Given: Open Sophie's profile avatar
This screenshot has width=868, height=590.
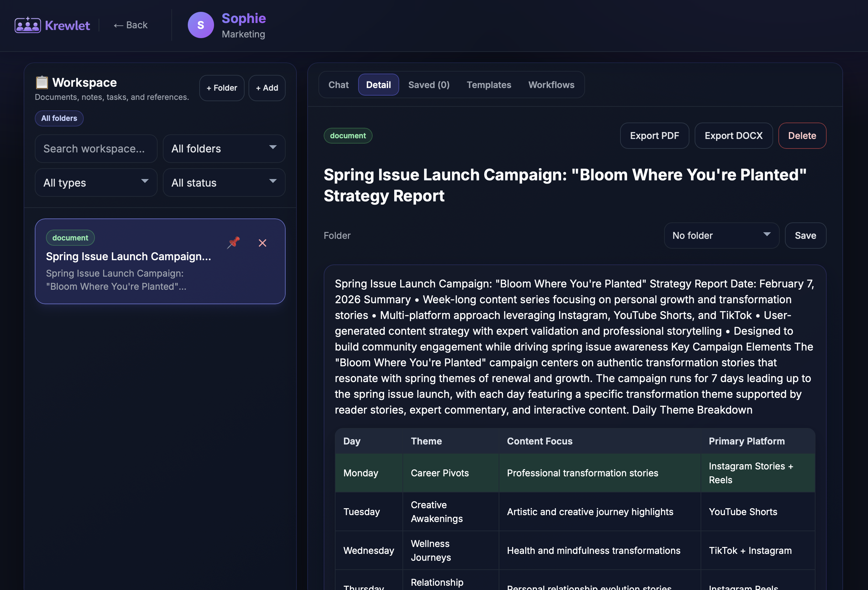Looking at the screenshot, I should coord(201,25).
